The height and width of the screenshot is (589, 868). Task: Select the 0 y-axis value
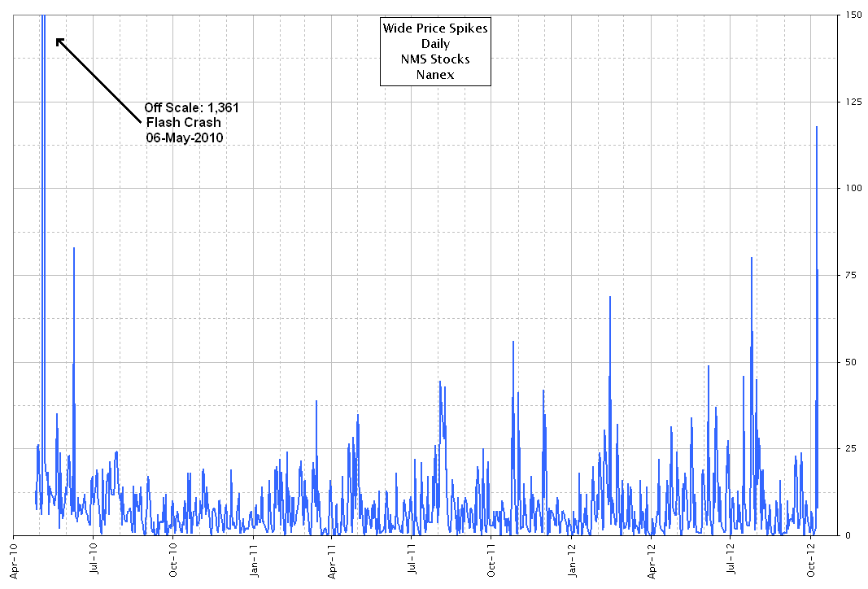[x=848, y=535]
